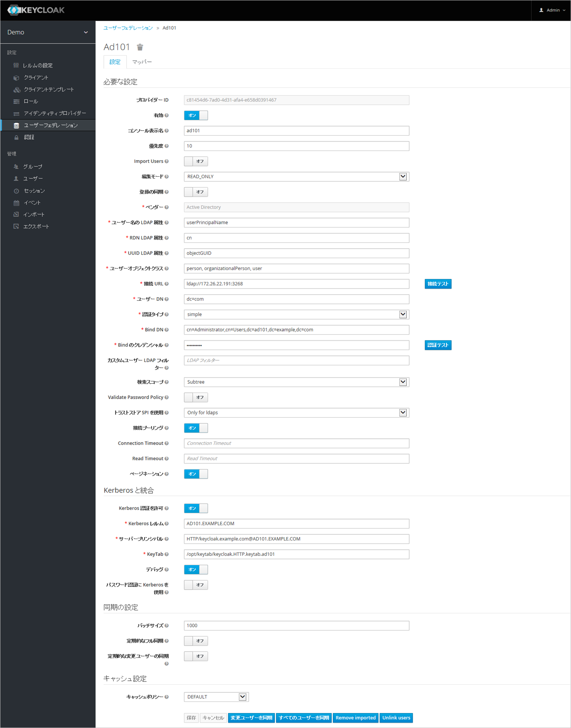Image resolution: width=571 pixels, height=728 pixels.
Task: Open the Admin user menu
Action: pos(552,10)
